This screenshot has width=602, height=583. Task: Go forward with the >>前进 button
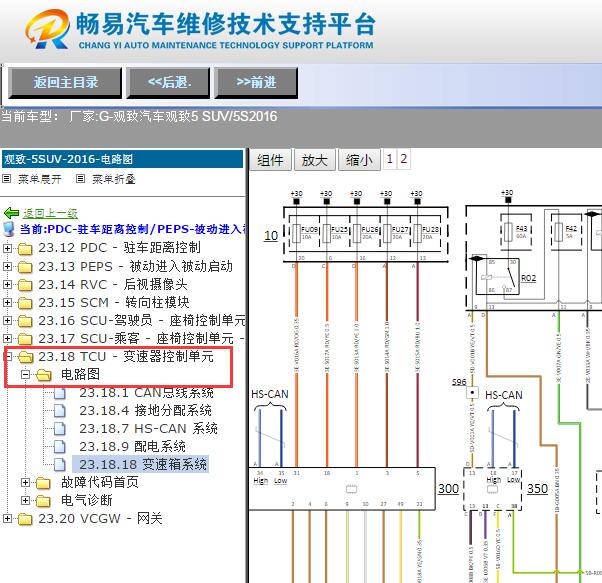click(x=256, y=83)
